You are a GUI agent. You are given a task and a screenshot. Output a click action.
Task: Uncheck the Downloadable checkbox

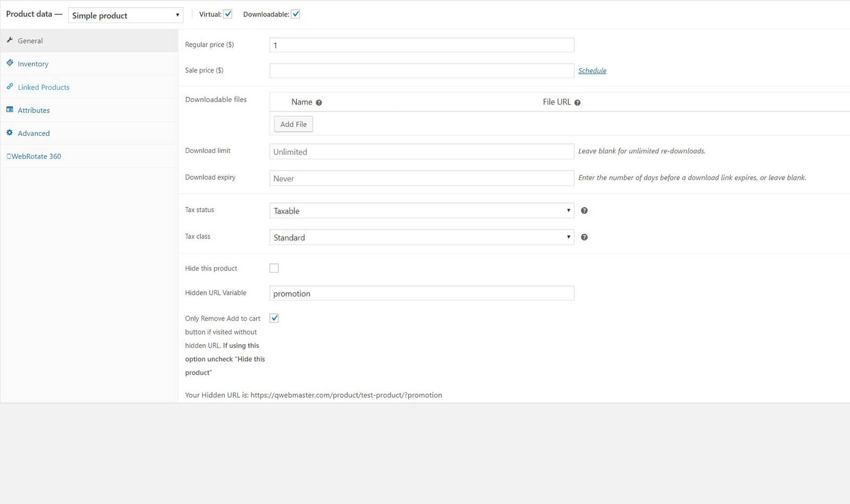pos(296,14)
